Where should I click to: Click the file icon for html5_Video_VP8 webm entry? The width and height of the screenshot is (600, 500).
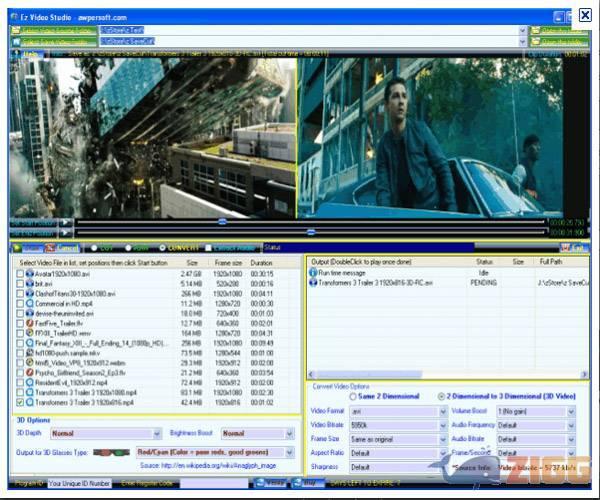(29, 363)
